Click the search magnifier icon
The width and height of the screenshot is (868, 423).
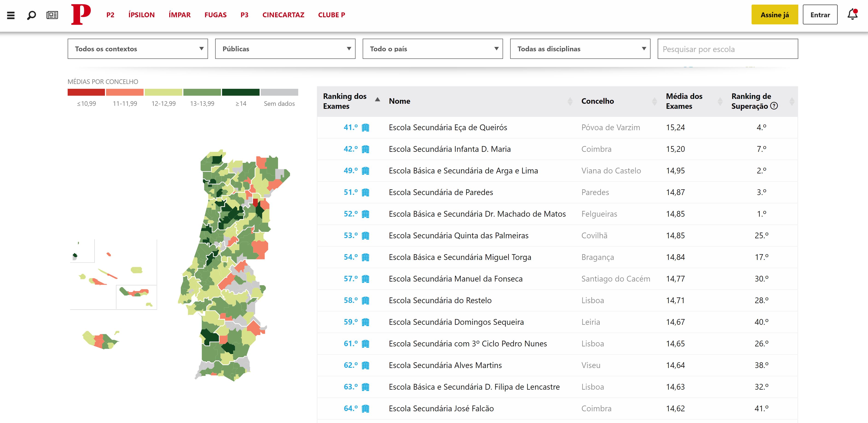point(31,15)
